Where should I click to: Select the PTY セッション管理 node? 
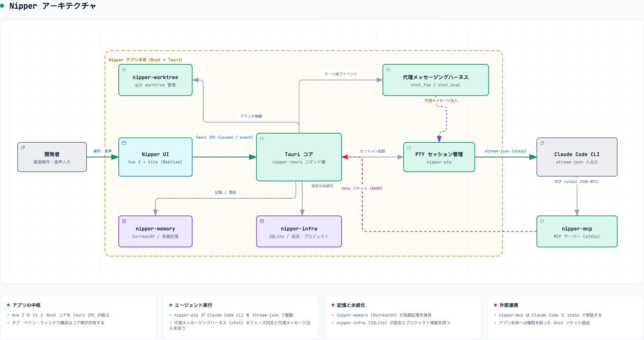[439, 157]
